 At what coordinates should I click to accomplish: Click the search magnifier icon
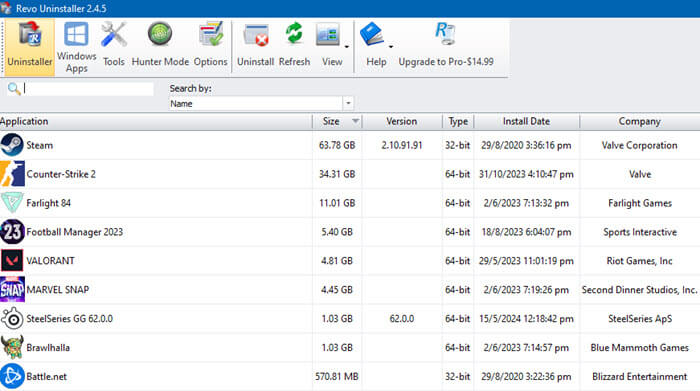14,89
